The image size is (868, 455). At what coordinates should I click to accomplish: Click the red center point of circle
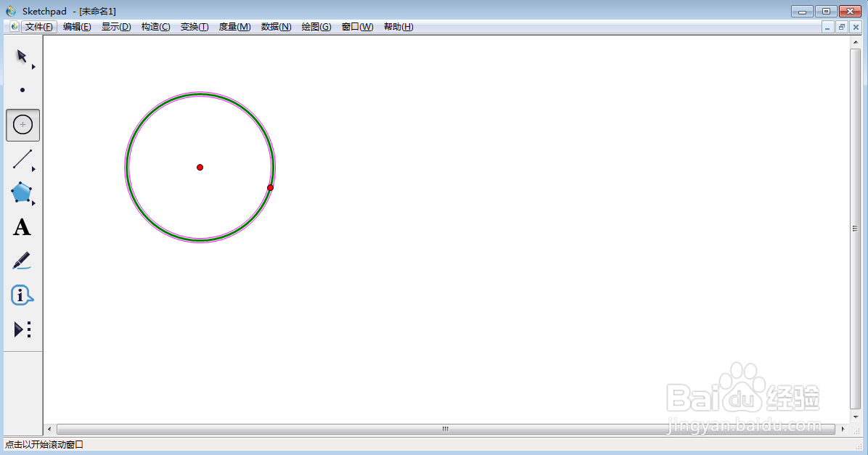[200, 167]
